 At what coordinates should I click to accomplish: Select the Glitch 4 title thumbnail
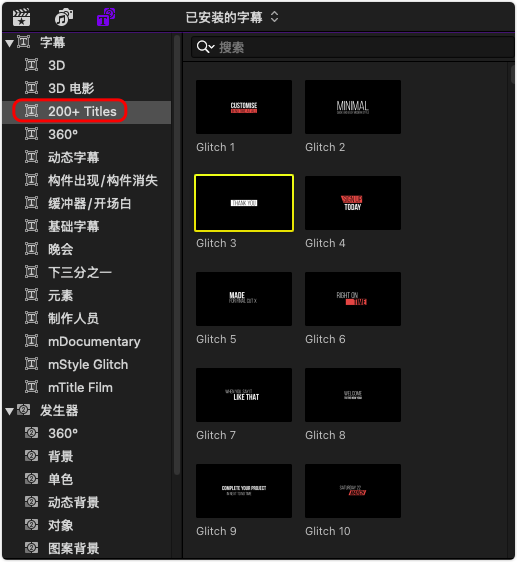tap(353, 203)
